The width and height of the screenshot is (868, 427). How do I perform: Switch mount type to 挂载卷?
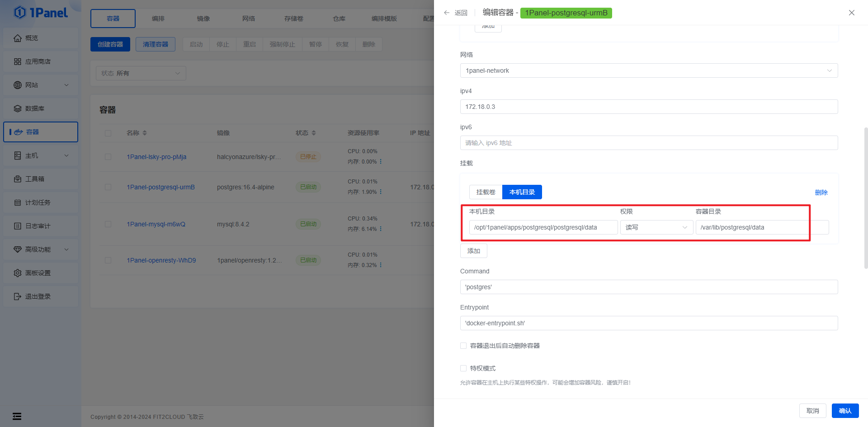tap(486, 192)
